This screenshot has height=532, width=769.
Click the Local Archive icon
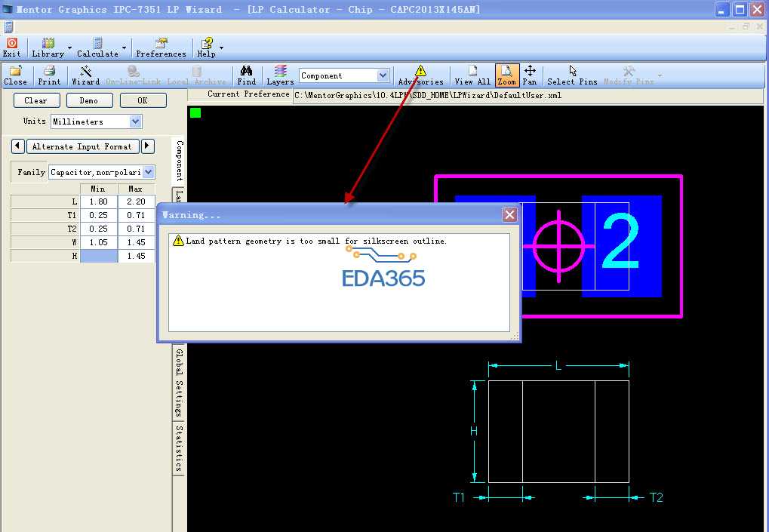[x=197, y=75]
